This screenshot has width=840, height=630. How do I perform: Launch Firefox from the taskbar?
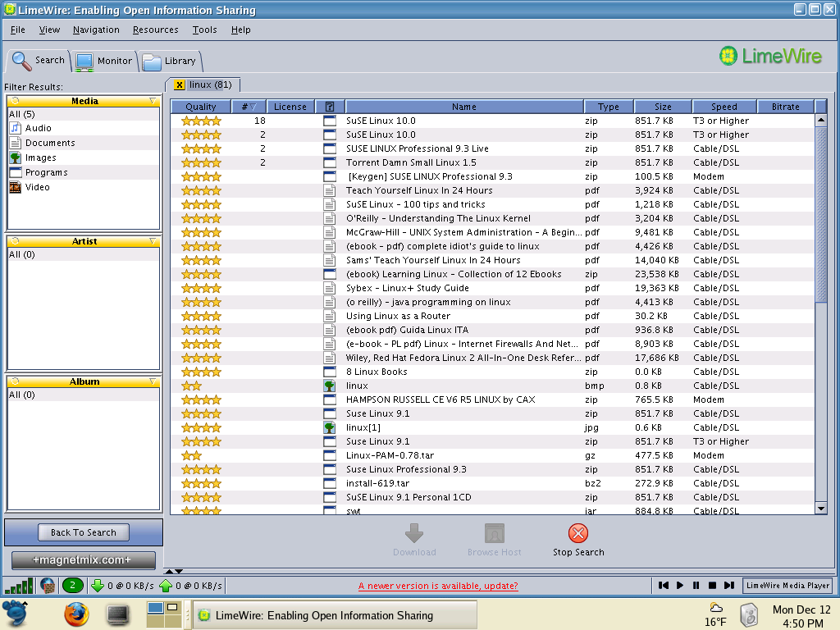76,614
